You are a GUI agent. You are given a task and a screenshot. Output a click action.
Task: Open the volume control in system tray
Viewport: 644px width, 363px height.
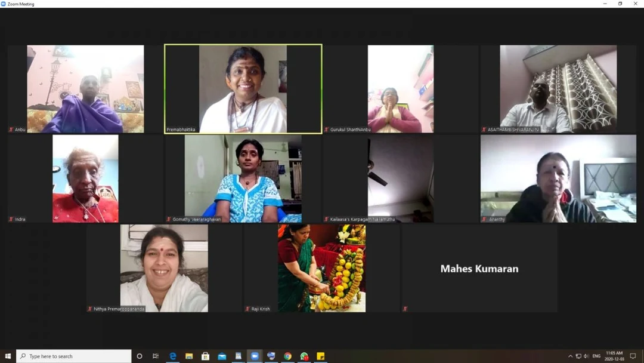[586, 356]
